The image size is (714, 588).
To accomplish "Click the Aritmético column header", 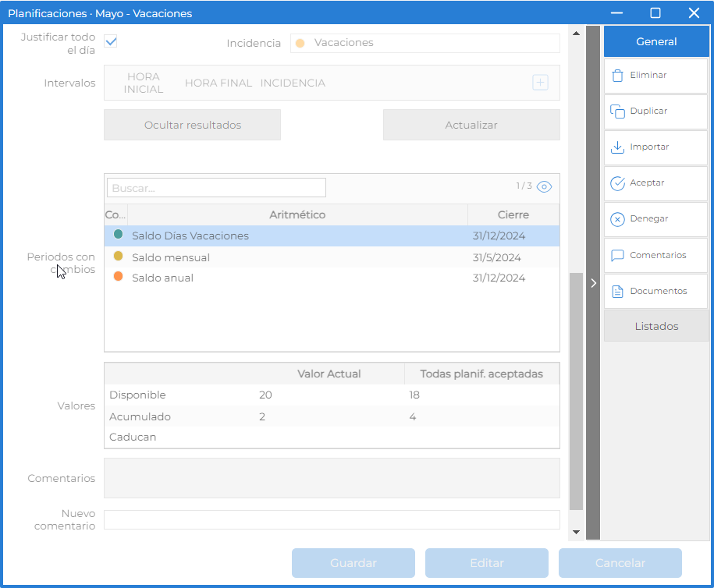I will (x=297, y=214).
